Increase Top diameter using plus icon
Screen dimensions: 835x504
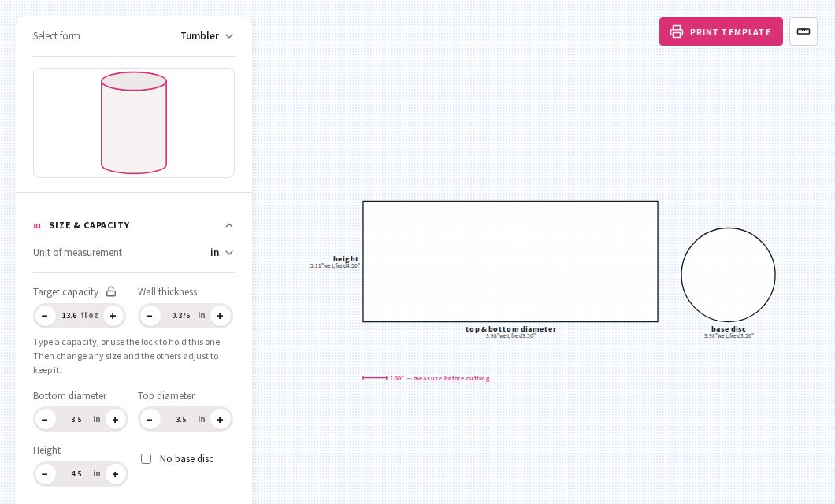[x=220, y=420]
